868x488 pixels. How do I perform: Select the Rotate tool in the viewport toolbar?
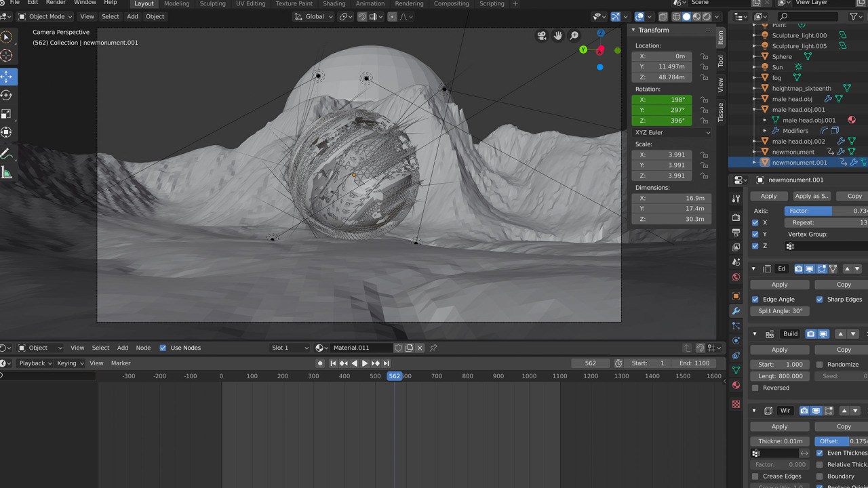click(x=7, y=96)
